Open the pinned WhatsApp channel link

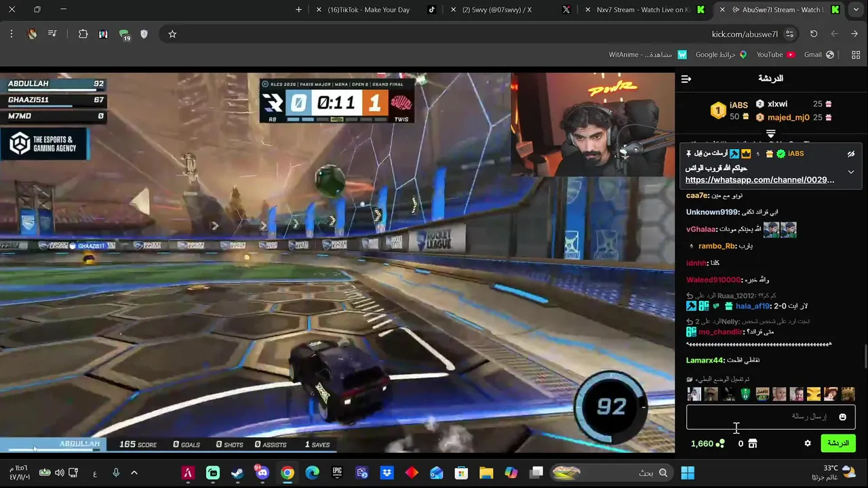[759, 180]
